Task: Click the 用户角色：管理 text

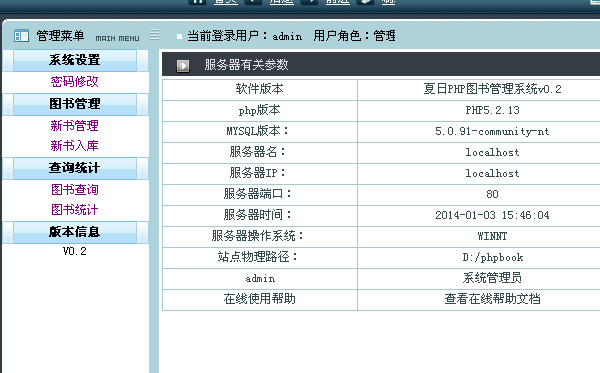Action: (354, 36)
